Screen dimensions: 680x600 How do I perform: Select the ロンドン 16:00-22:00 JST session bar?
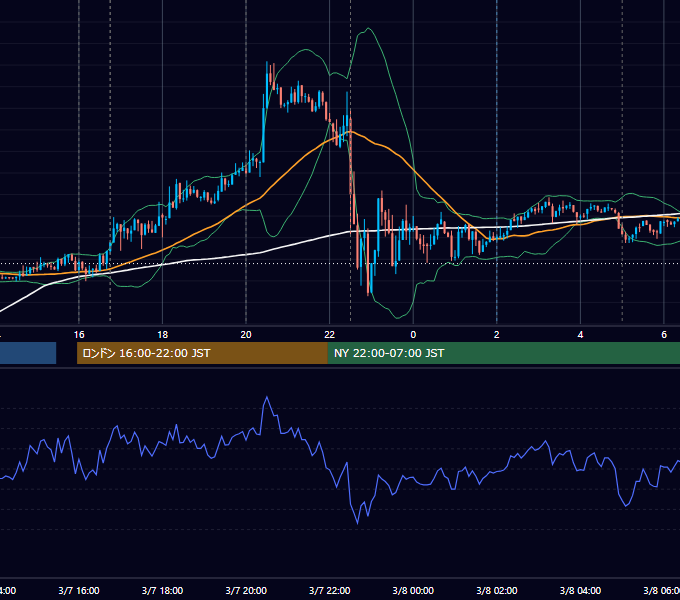[202, 353]
